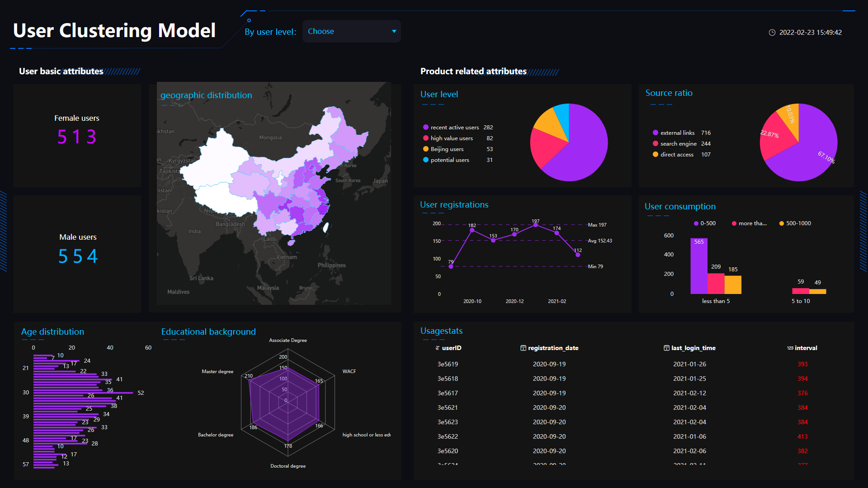Image resolution: width=868 pixels, height=488 pixels.
Task: Toggle 'direct access' legend entry
Action: [x=681, y=155]
